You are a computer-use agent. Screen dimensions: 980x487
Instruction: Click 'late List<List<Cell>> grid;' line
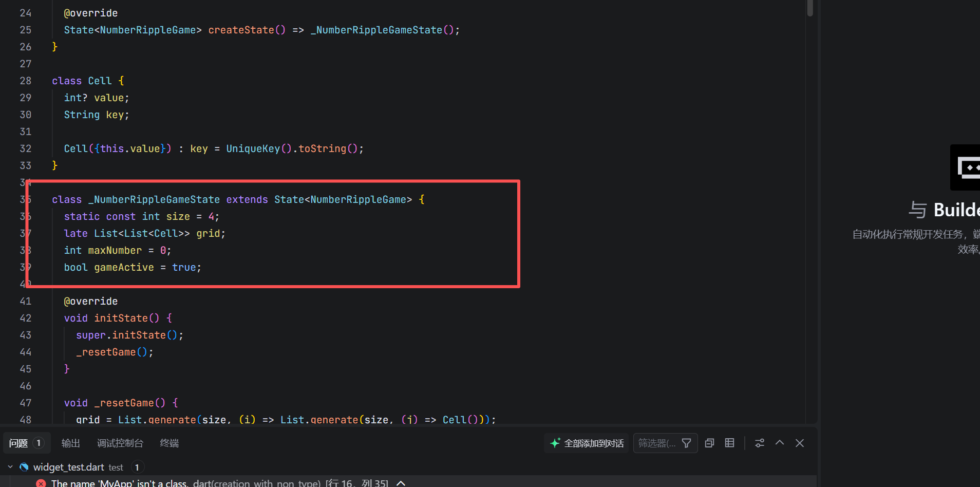[145, 233]
